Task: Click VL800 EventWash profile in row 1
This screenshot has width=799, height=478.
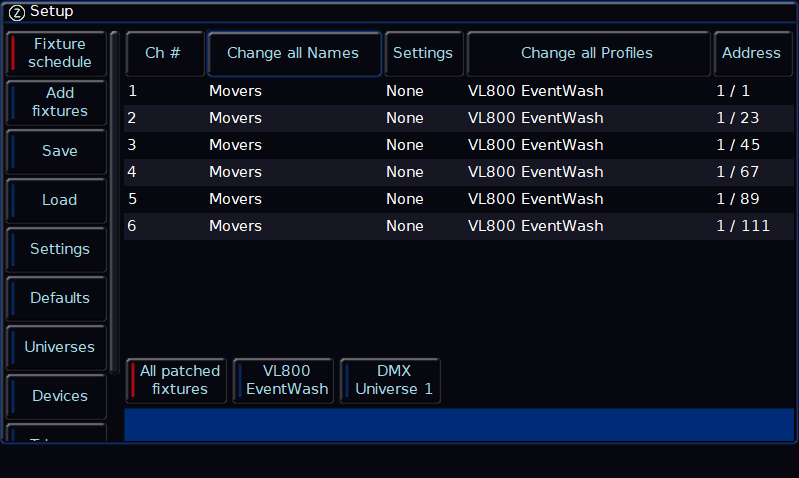Action: 536,91
